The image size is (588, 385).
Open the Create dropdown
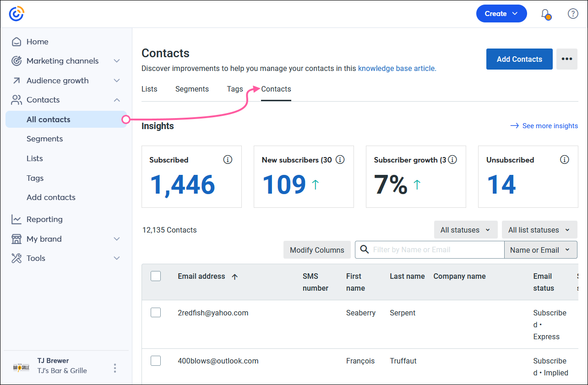[501, 14]
